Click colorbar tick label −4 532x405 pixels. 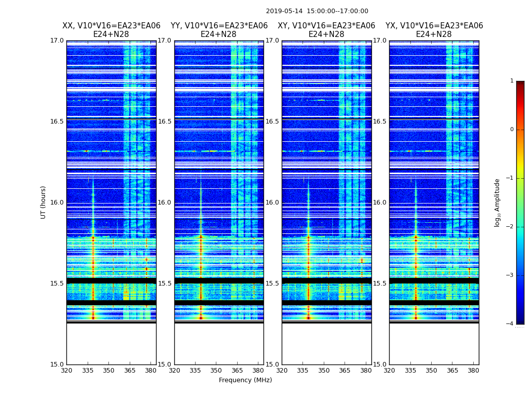pos(510,323)
